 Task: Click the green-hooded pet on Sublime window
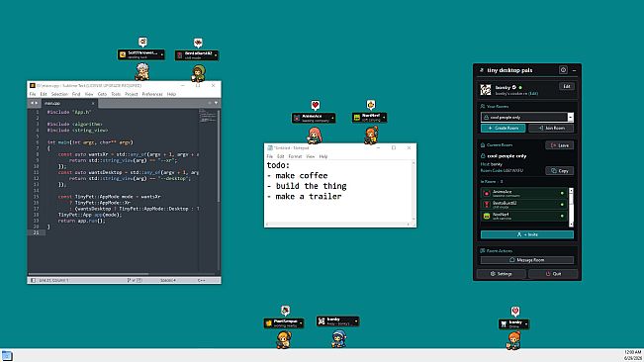[199, 73]
